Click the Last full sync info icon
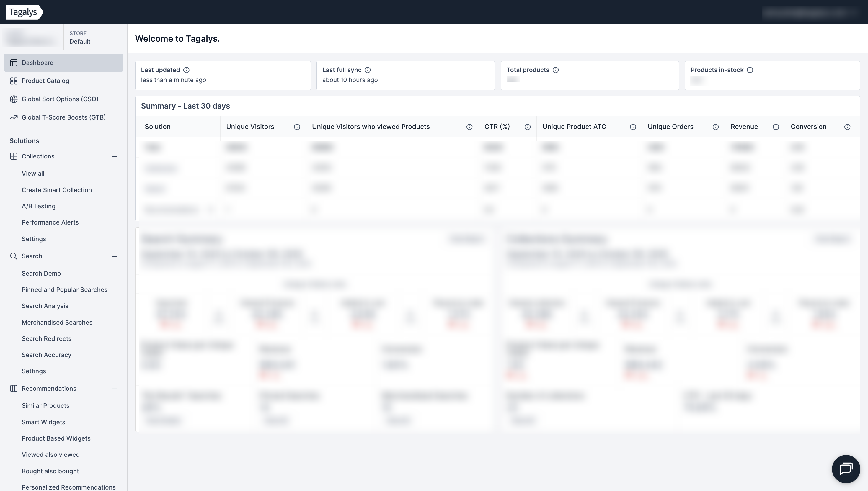This screenshot has height=491, width=868. (x=368, y=70)
